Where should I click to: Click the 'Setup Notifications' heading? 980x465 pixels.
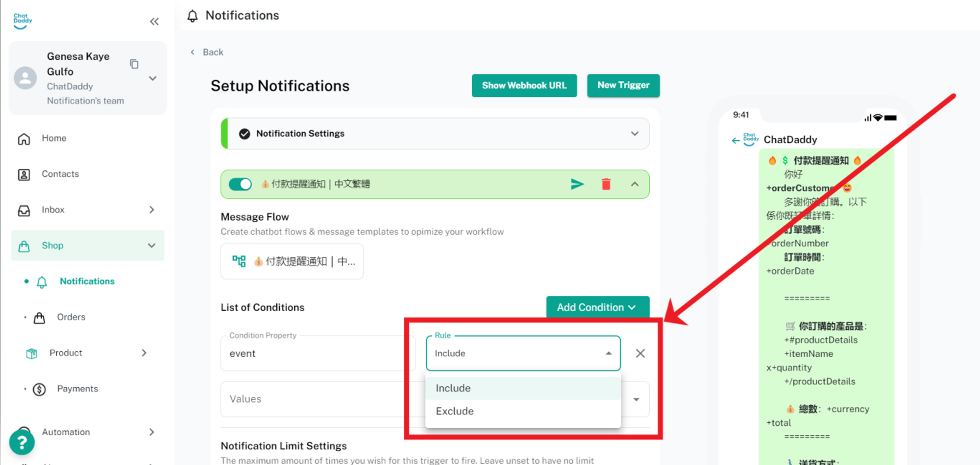click(x=280, y=86)
